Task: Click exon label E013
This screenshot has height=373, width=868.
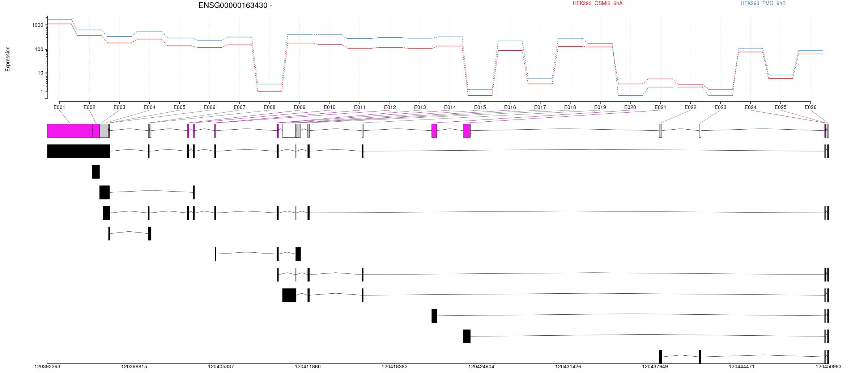Action: 420,107
